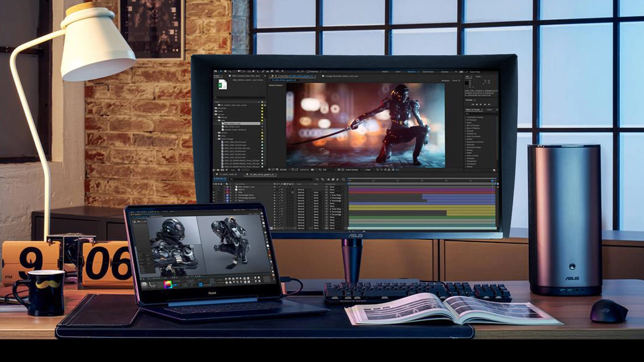Image resolution: width=644 pixels, height=362 pixels.
Task: Expand the Keying effects category
Action: click(466, 150)
